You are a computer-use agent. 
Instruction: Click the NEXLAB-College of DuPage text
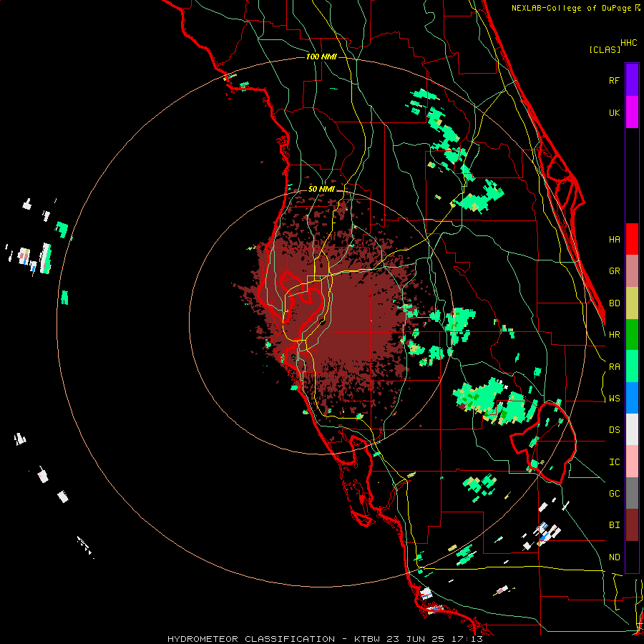572,8
